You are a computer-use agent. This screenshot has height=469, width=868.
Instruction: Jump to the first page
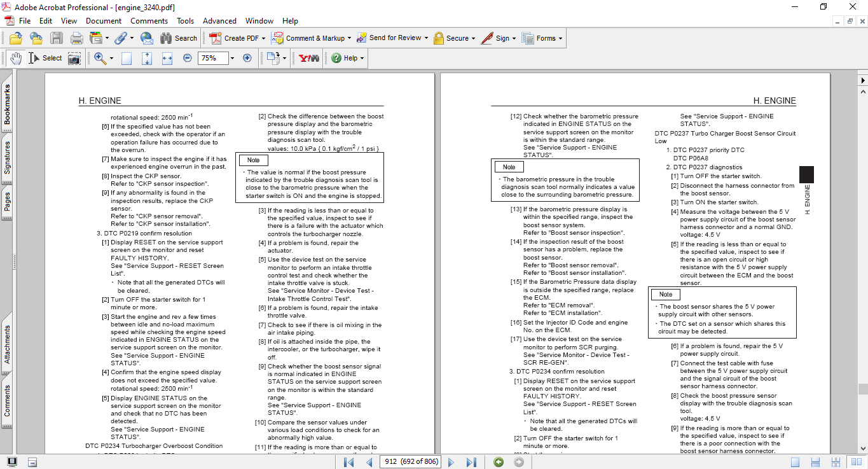pos(348,462)
